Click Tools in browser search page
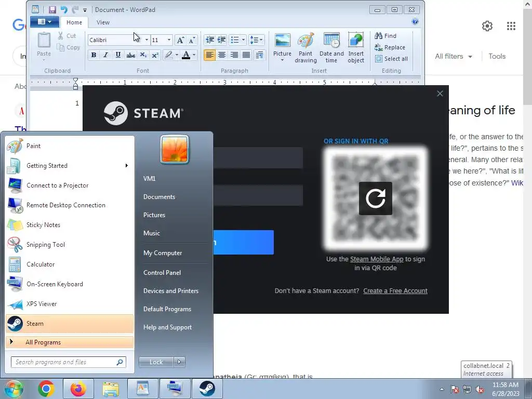The image size is (532, 399). click(x=497, y=56)
